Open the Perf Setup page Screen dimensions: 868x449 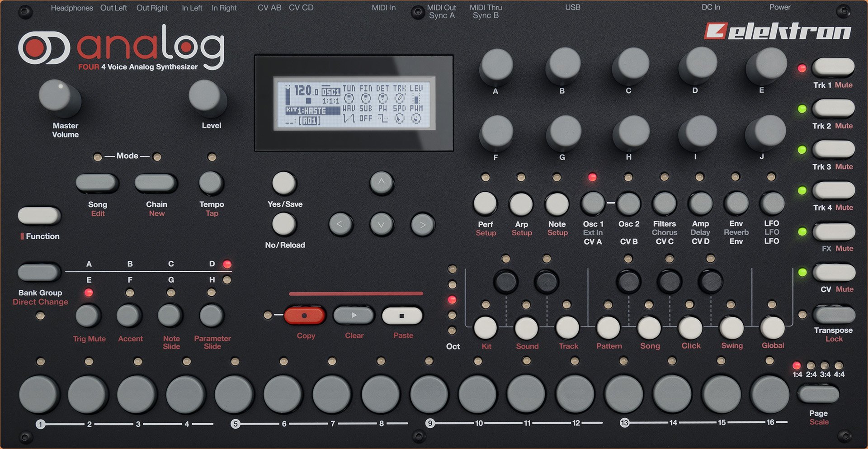tap(485, 203)
